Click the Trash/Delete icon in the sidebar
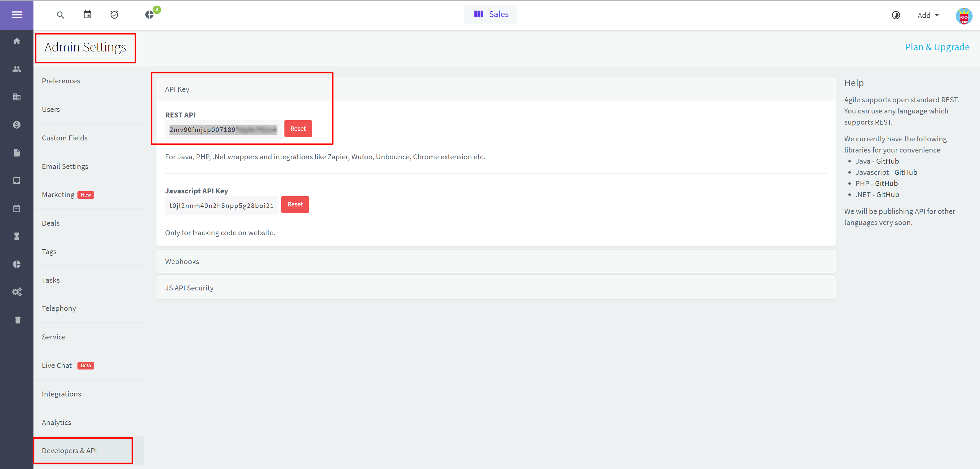The width and height of the screenshot is (980, 469). point(17,320)
